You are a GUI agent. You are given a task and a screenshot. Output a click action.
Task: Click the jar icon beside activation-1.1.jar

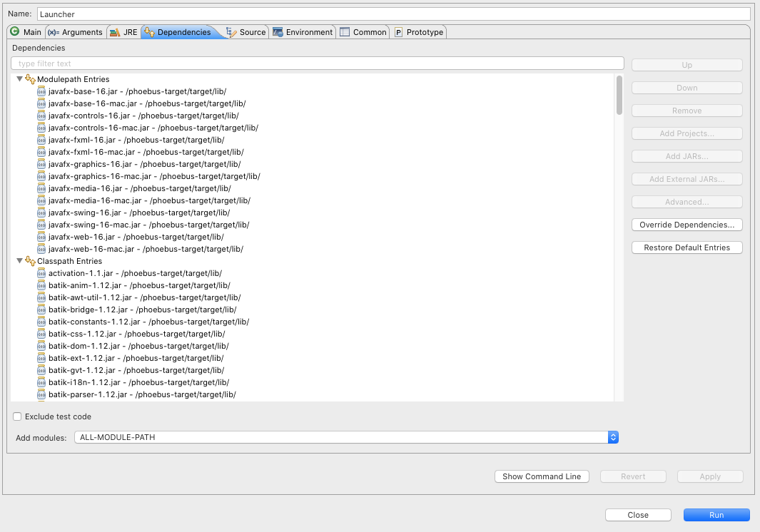[41, 273]
